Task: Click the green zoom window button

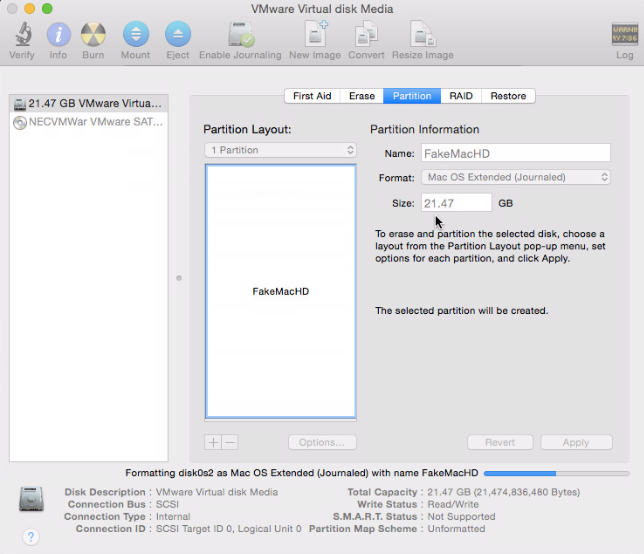Action: 47,8
